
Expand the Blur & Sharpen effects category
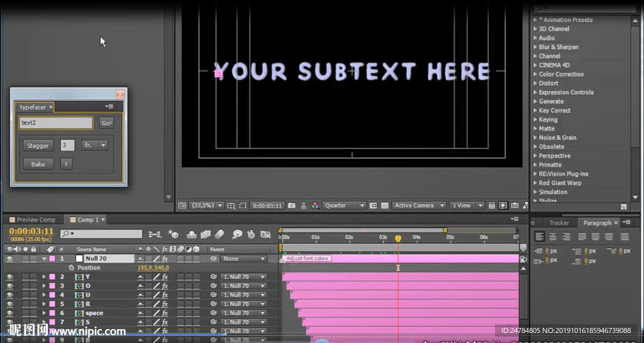click(558, 46)
